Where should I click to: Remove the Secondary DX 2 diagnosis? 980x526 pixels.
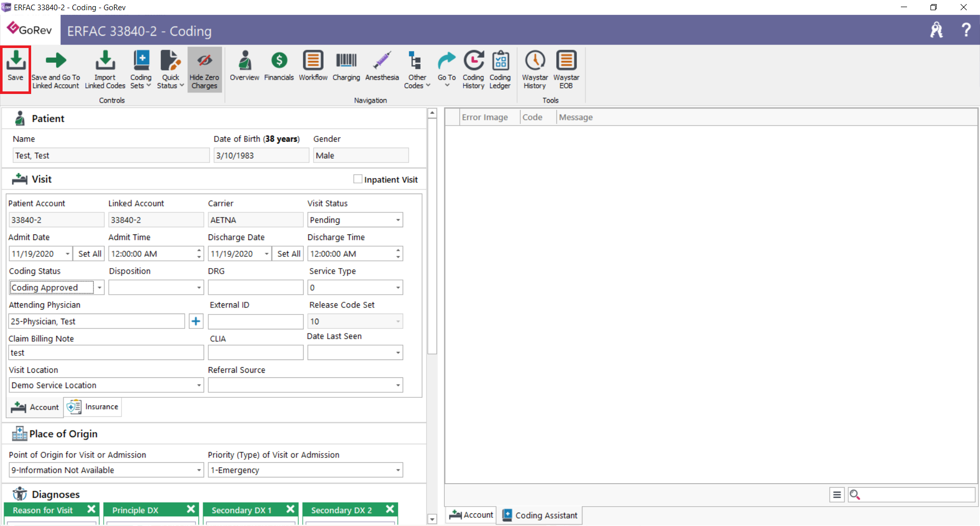(x=390, y=509)
